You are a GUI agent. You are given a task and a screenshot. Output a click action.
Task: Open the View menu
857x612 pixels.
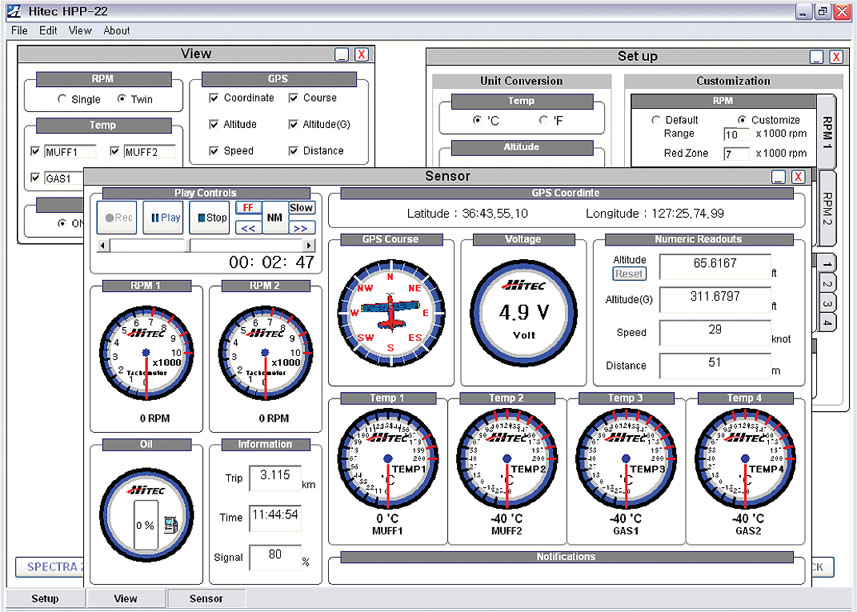pyautogui.click(x=80, y=31)
